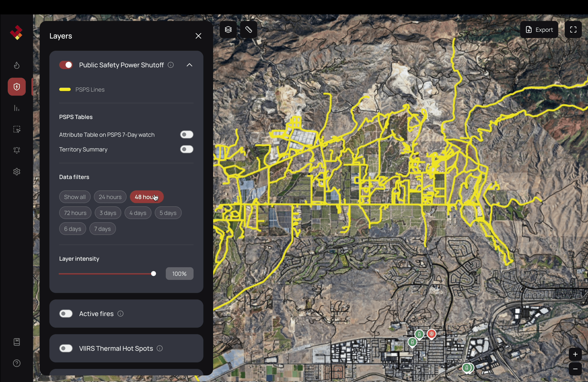Filter data to 24 hours

110,197
